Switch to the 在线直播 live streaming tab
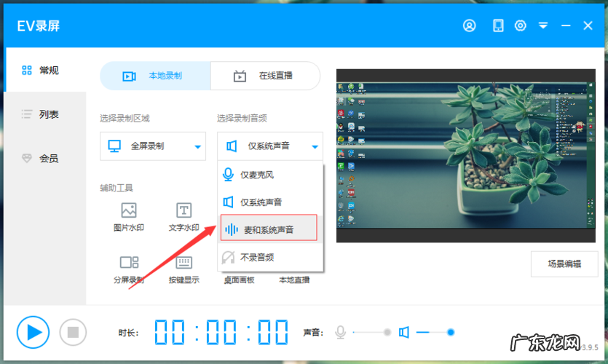608x364 pixels. (x=265, y=76)
